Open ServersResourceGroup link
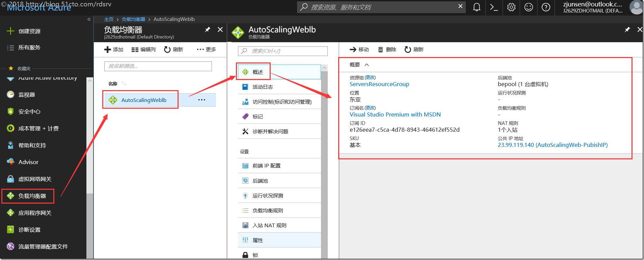The width and height of the screenshot is (644, 260). pyautogui.click(x=379, y=84)
